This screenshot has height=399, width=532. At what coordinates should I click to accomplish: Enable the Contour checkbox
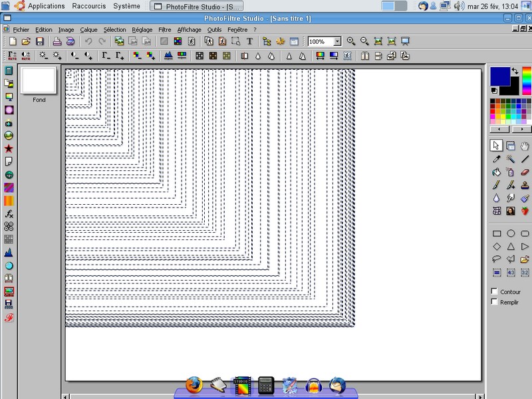494,291
